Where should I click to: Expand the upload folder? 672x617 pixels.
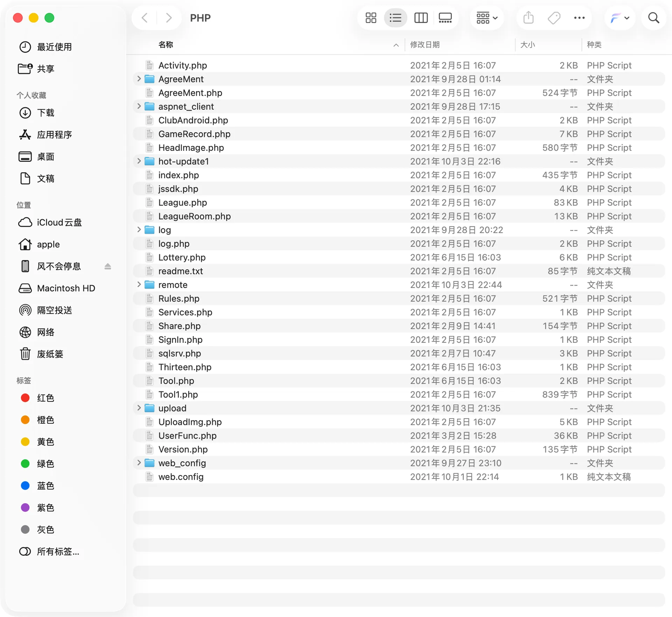139,408
